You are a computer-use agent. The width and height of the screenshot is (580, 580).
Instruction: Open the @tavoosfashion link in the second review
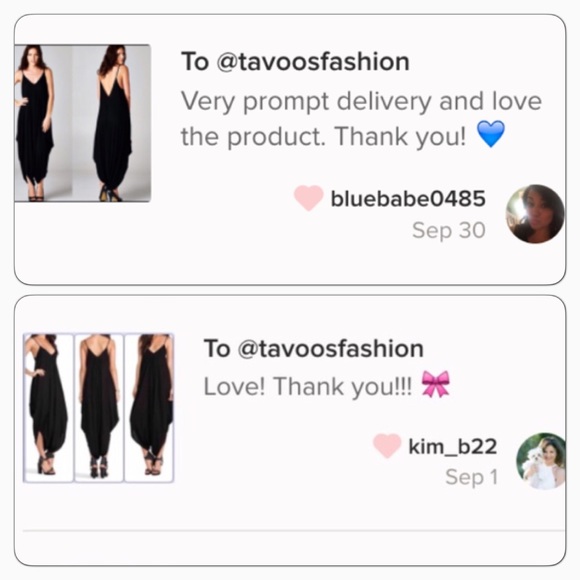[x=330, y=348]
